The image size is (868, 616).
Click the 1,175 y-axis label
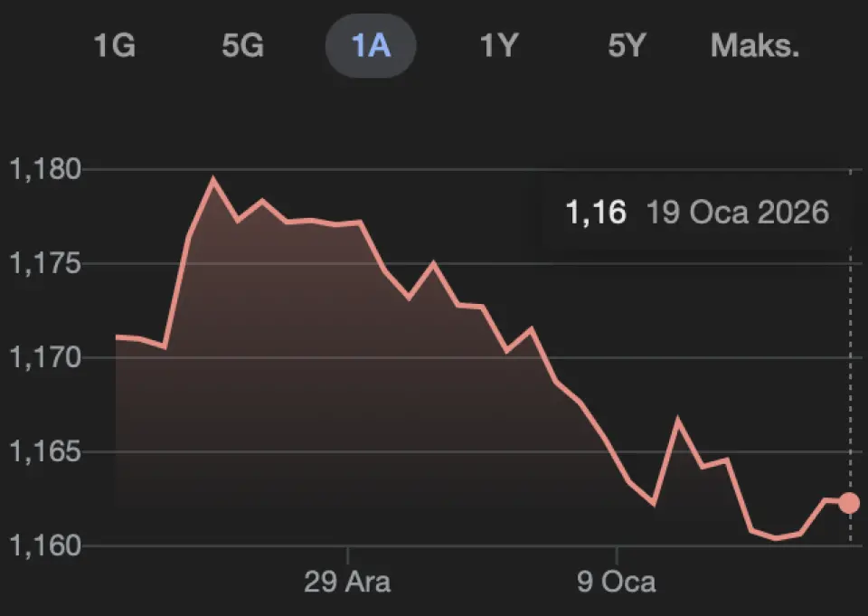tap(43, 264)
